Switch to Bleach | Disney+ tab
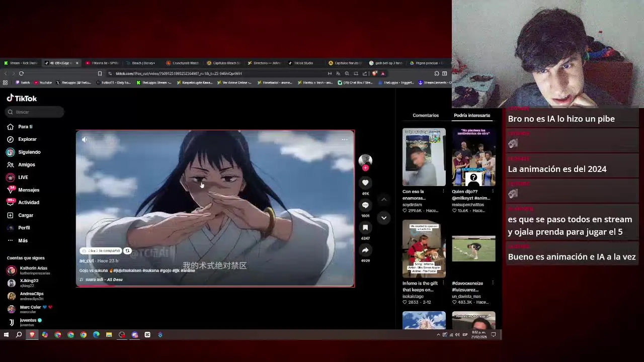The width and height of the screenshot is (644, 362). pos(140,63)
